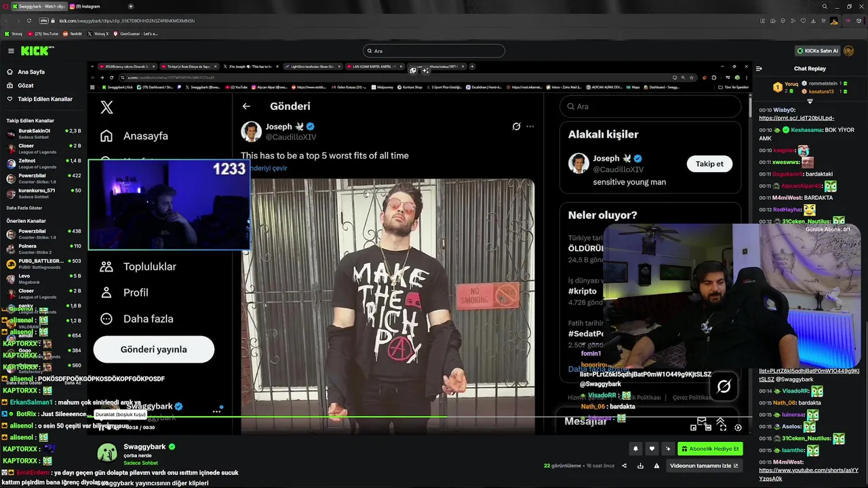This screenshot has width=868, height=488.
Task: Click the KICKs Satın Al button
Action: click(x=817, y=51)
